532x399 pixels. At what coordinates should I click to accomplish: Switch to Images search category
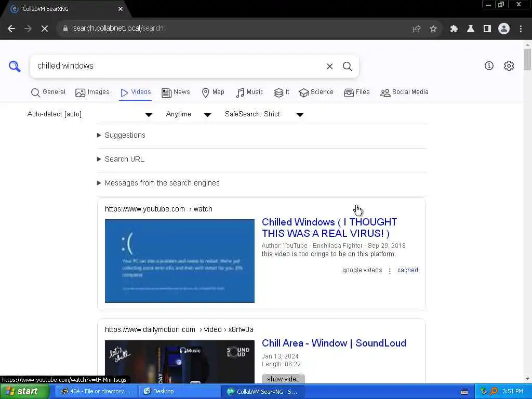click(92, 92)
